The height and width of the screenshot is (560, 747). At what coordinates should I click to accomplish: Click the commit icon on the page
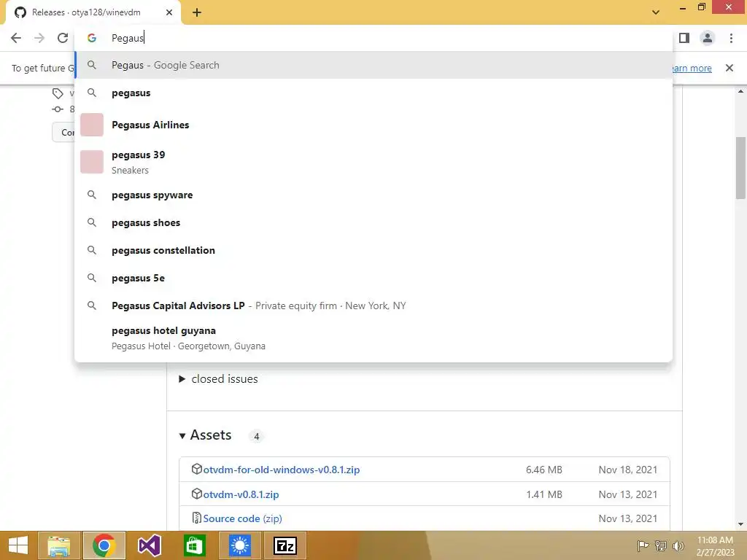pos(58,109)
